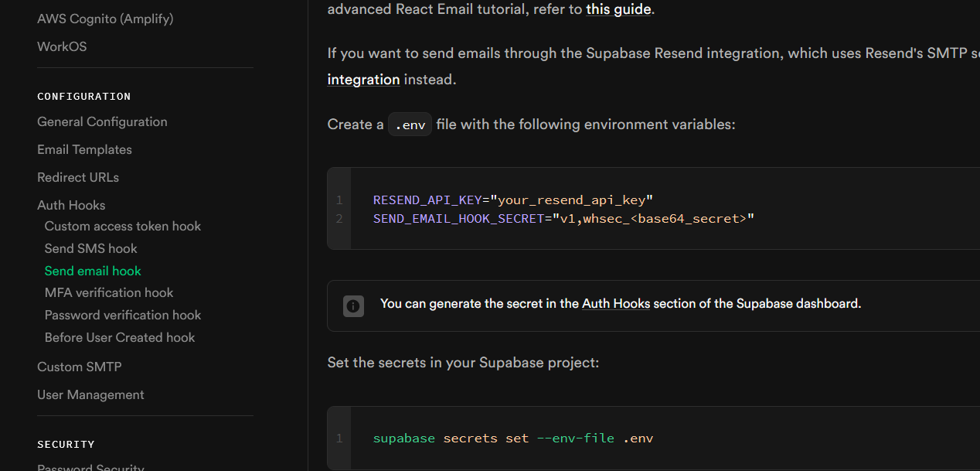The width and height of the screenshot is (980, 471).
Task: Go to General Configuration page
Action: point(102,121)
